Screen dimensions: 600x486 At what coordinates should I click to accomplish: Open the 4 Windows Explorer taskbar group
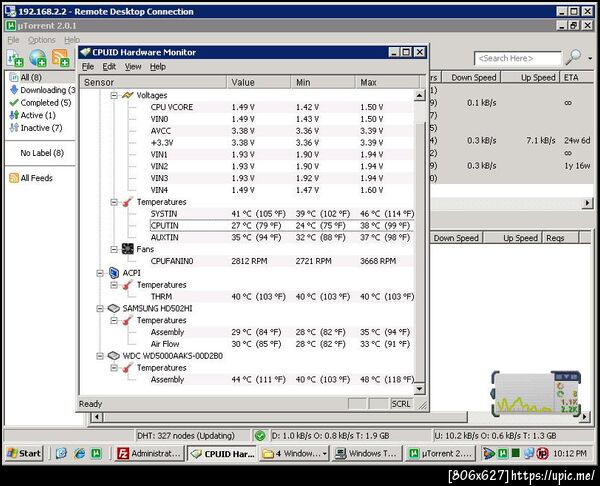295,454
